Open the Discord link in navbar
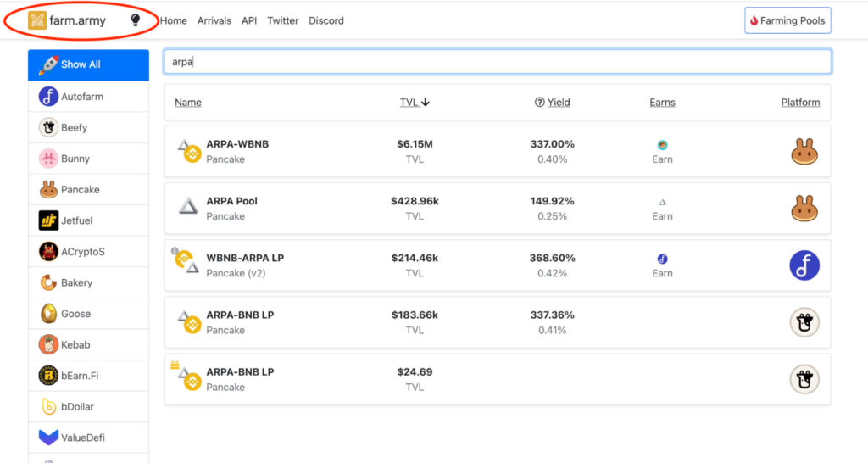 (x=326, y=20)
